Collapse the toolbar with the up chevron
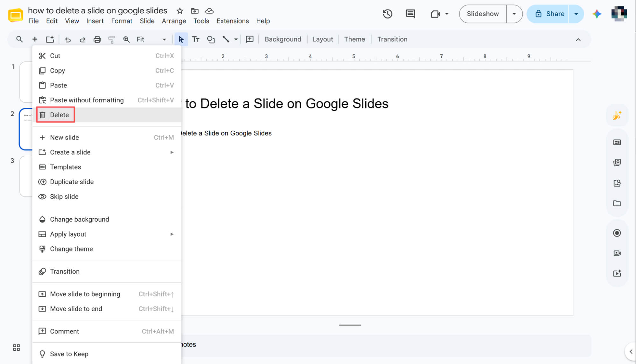Image resolution: width=636 pixels, height=364 pixels. [578, 40]
